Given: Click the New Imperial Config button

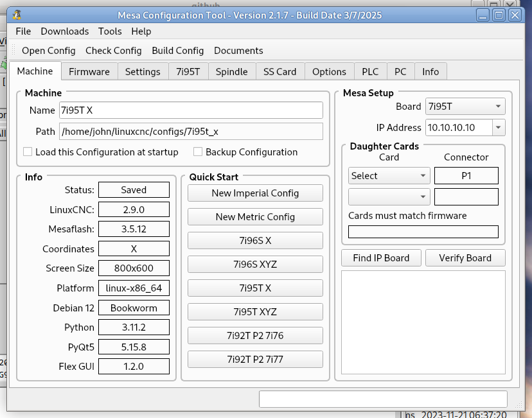Looking at the screenshot, I should (255, 193).
